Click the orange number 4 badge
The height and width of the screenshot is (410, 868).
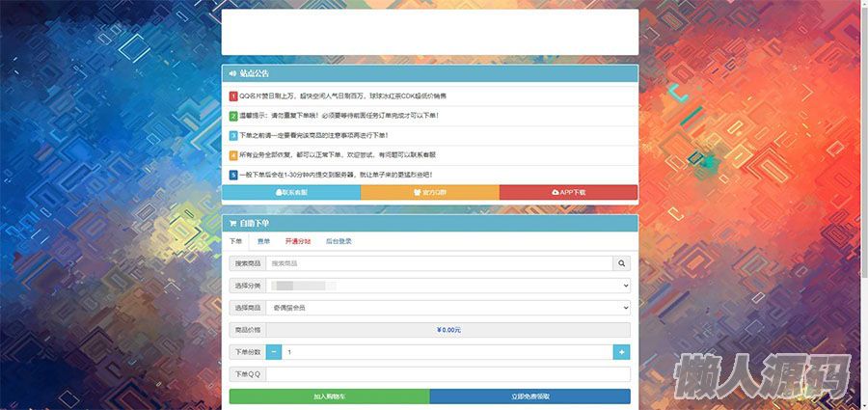pos(233,155)
